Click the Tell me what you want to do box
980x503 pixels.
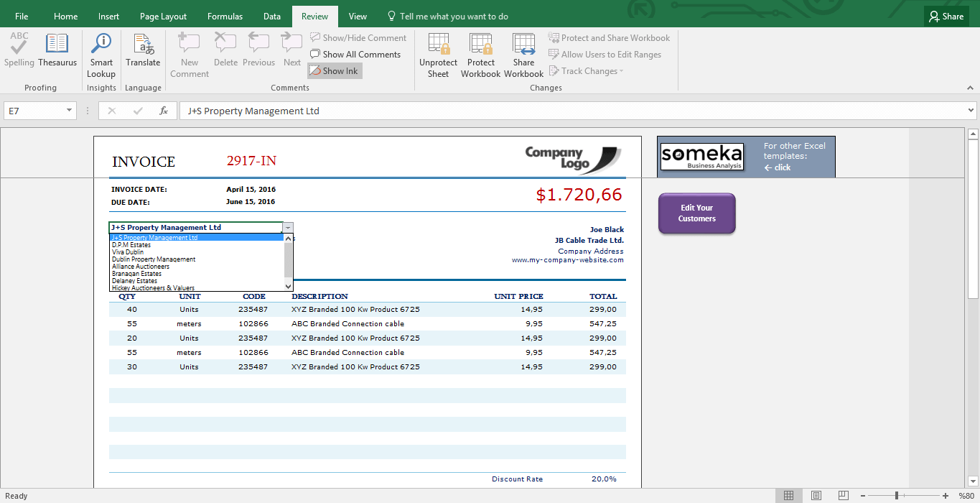coord(447,17)
